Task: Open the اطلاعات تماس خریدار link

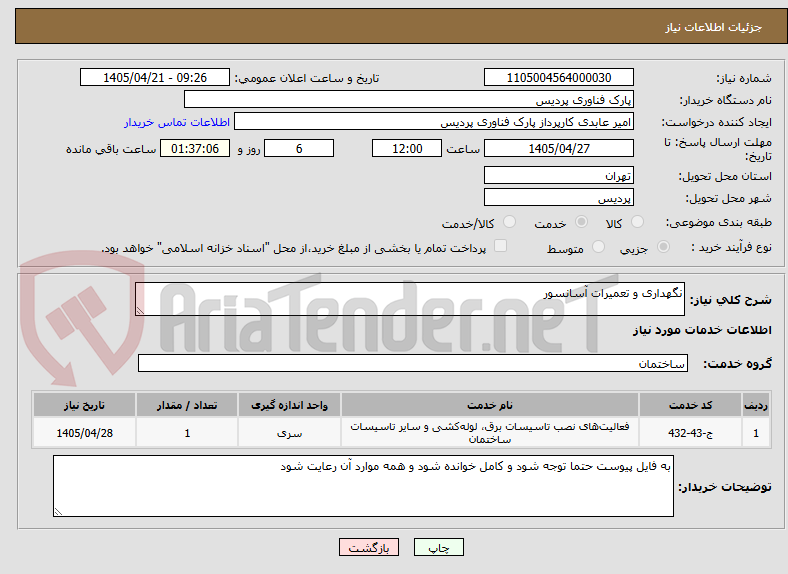Action: [x=177, y=122]
